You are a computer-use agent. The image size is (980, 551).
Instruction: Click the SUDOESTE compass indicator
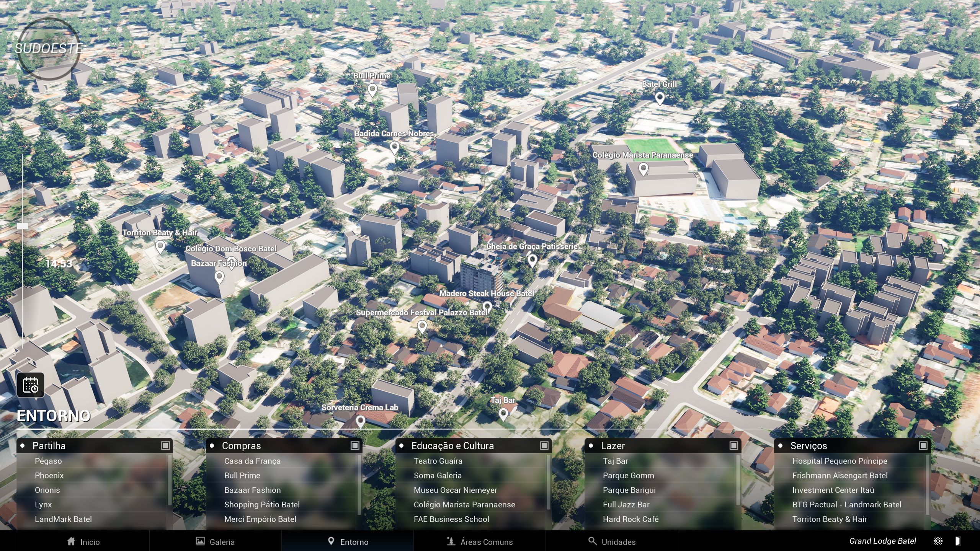(x=49, y=49)
